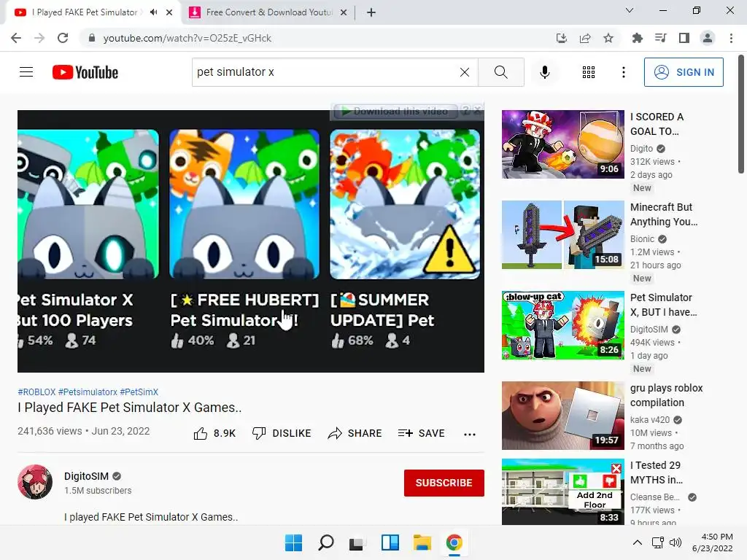Share this page icon in address bar
747x560 pixels.
click(585, 38)
